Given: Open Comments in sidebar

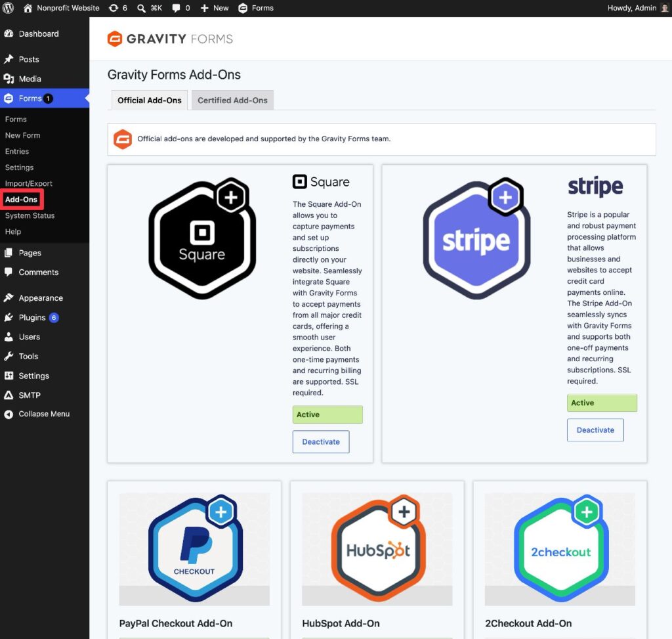Looking at the screenshot, I should coord(45,273).
